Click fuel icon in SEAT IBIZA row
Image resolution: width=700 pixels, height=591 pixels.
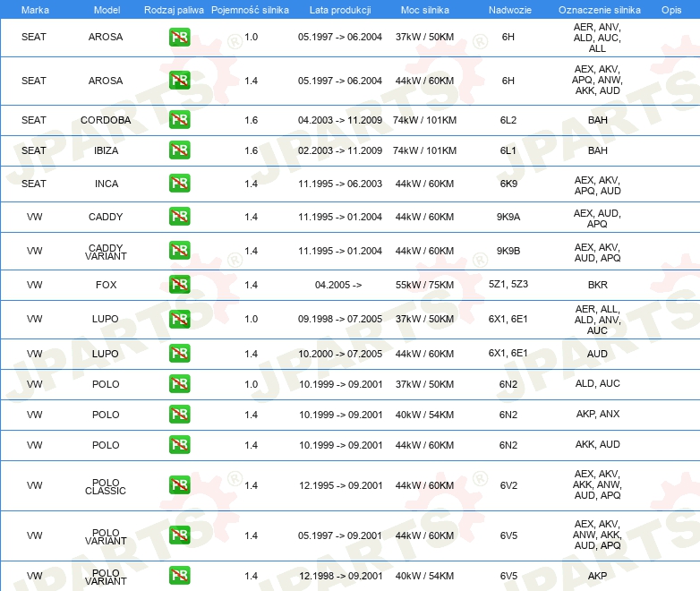pyautogui.click(x=179, y=150)
